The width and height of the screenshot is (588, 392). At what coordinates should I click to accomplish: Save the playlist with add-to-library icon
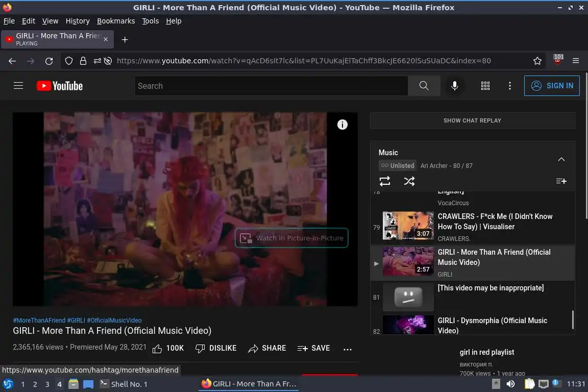pos(561,181)
